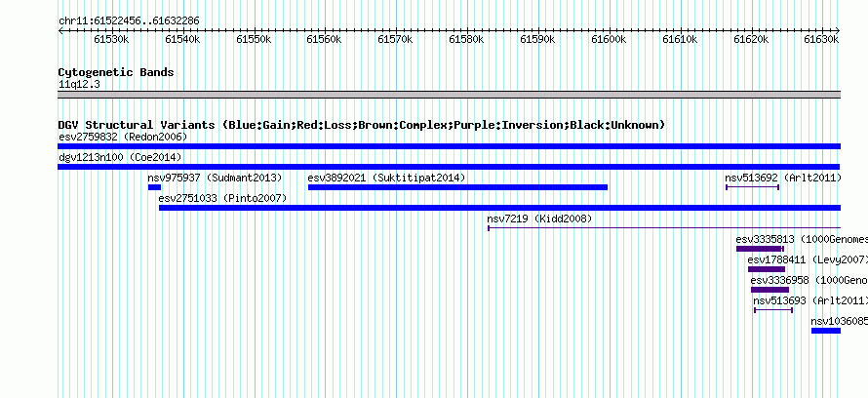
Task: Click the nsv513692 (Arlt2011) inversion line
Action: 752,187
